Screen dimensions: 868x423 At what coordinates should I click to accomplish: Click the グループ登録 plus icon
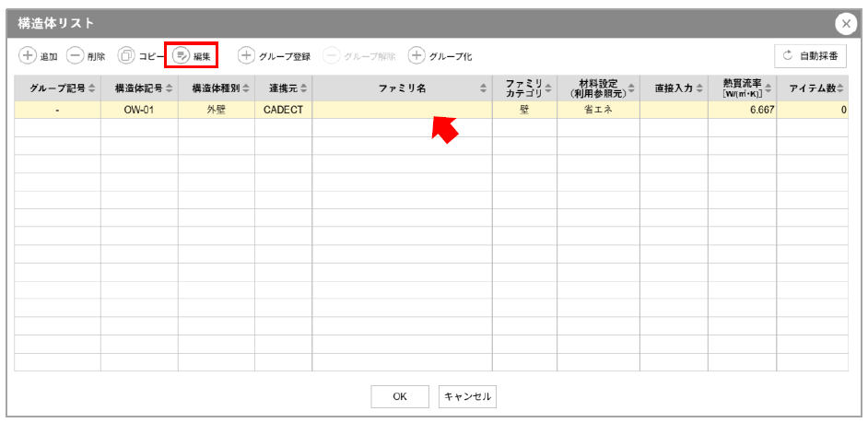click(x=246, y=56)
